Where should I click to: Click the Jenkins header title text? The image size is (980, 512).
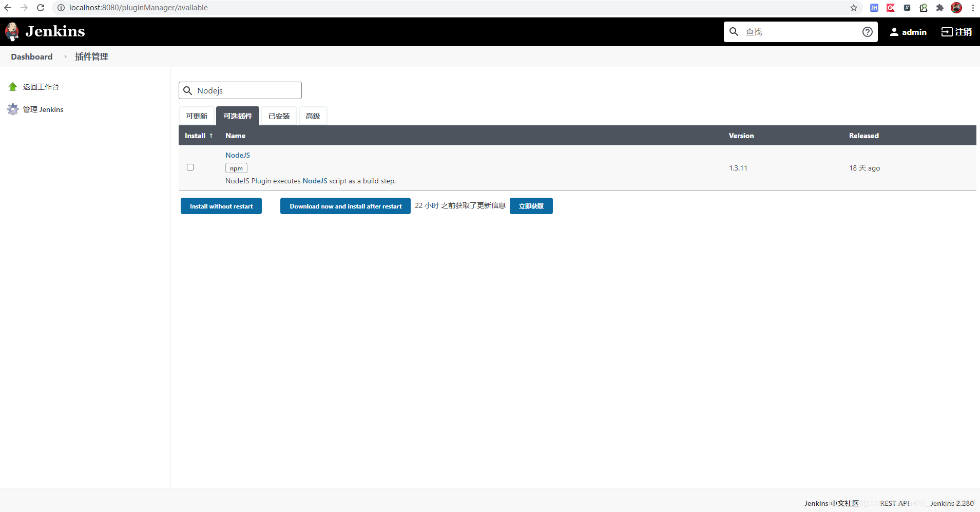coord(55,31)
